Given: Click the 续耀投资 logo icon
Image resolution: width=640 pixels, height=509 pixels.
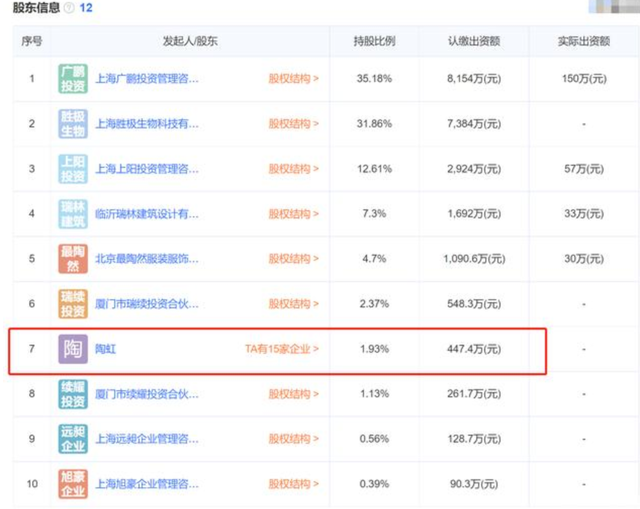Looking at the screenshot, I should (x=73, y=394).
